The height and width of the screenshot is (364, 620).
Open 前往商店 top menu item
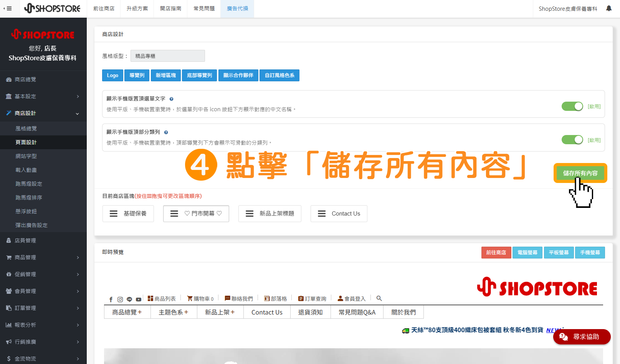click(104, 8)
